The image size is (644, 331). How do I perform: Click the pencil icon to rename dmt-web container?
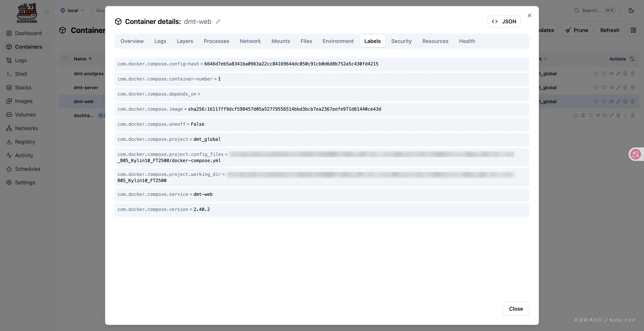tap(218, 21)
